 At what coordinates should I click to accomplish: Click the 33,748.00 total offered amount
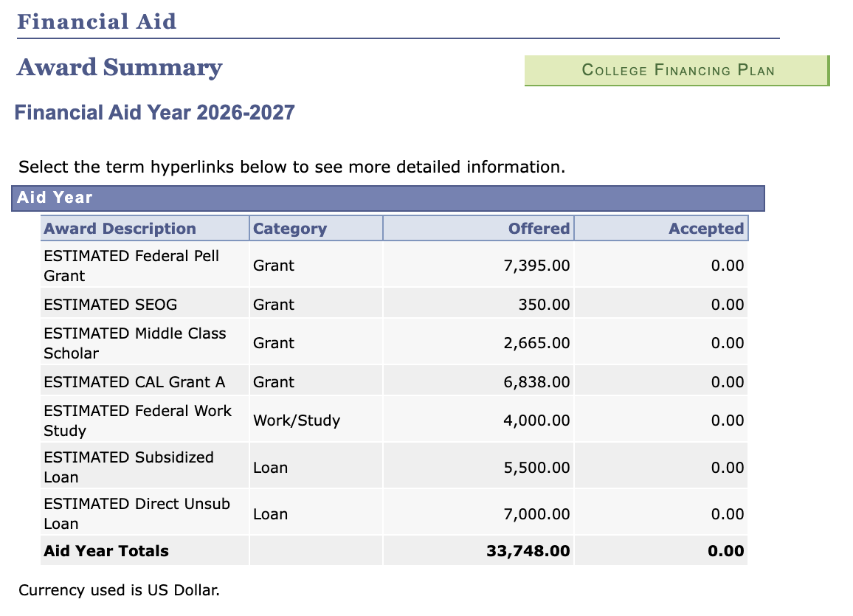tap(528, 551)
